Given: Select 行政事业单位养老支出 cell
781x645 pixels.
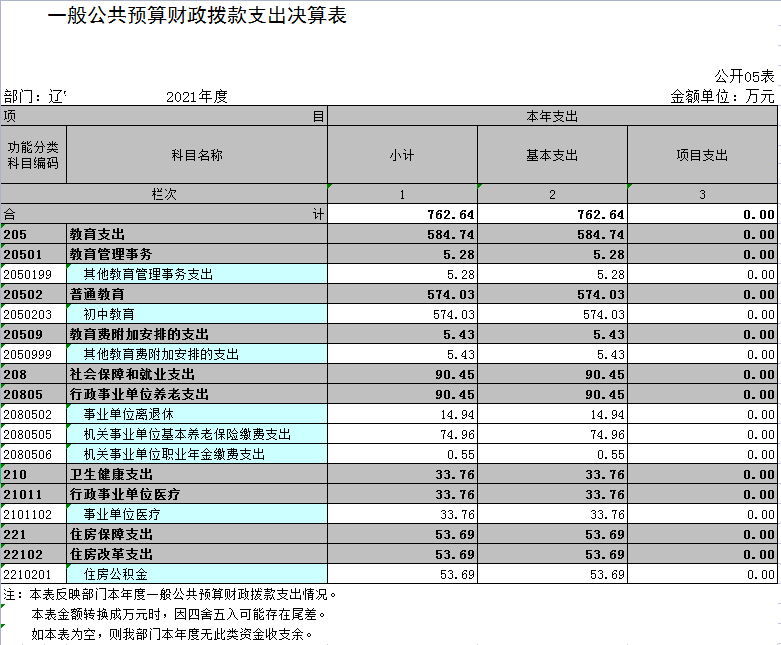Looking at the screenshot, I should [197, 394].
